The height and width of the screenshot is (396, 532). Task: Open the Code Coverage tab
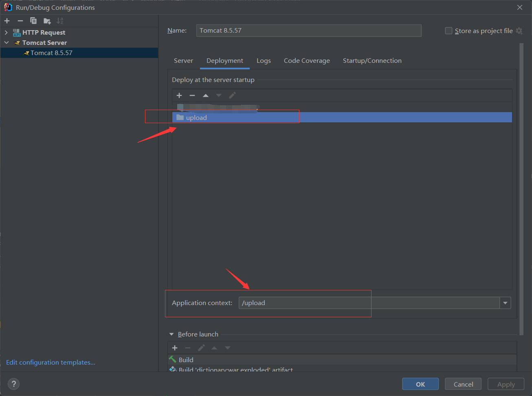[307, 61]
